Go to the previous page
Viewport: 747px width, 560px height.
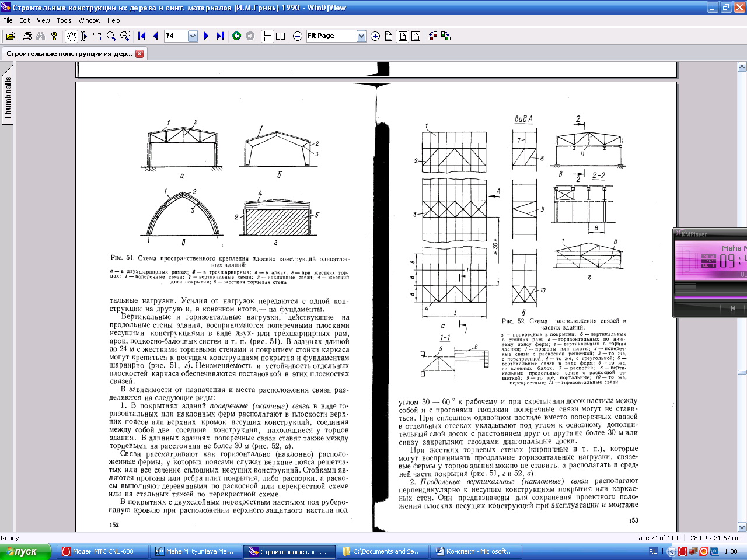155,36
